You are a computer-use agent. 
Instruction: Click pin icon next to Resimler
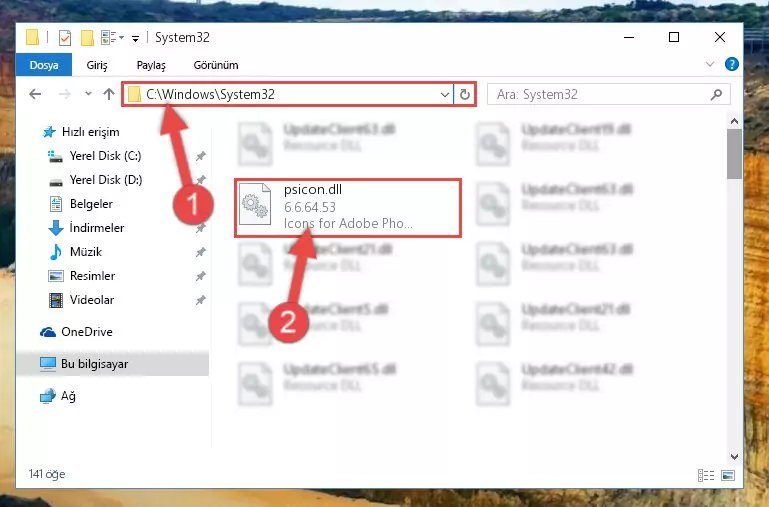(x=201, y=276)
